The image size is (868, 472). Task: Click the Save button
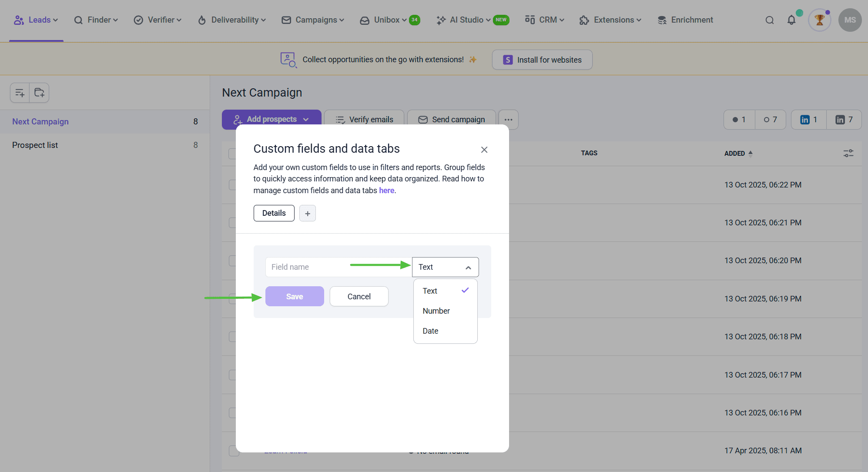coord(295,296)
